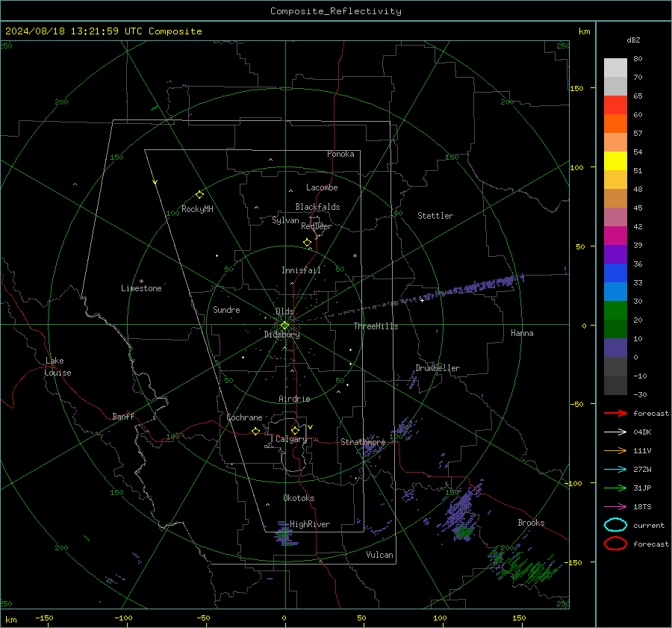672x628 pixels.
Task: Click the yellow diamond marker near RedDeer
Action: point(308,243)
